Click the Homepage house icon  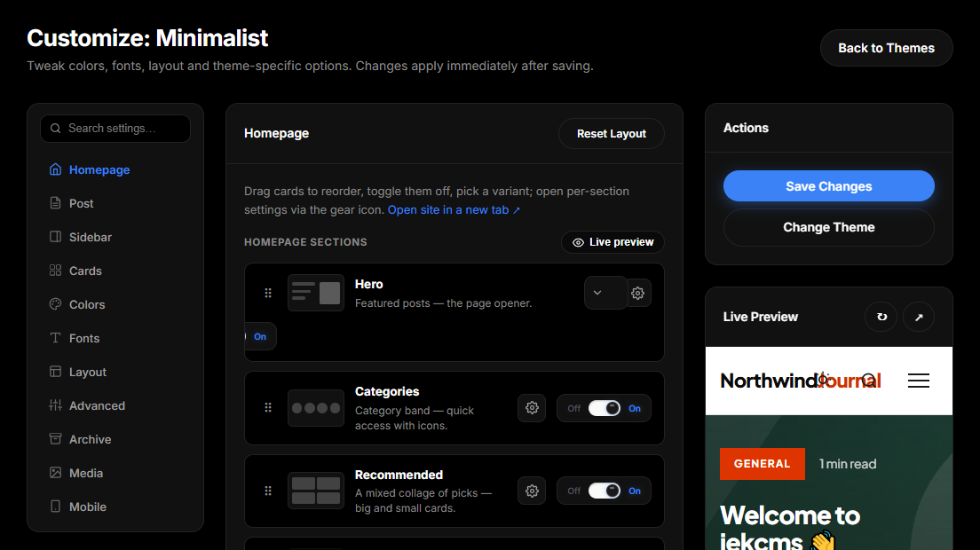(x=56, y=169)
